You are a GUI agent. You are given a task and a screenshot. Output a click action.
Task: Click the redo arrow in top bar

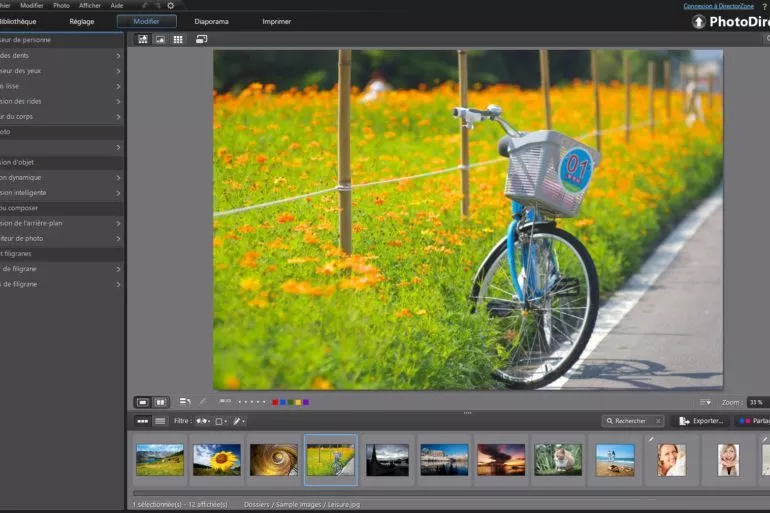click(x=157, y=6)
